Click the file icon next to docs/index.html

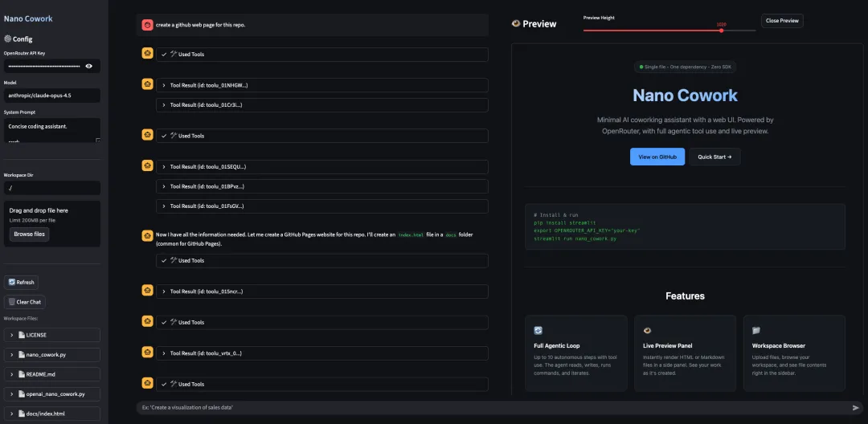[23, 414]
